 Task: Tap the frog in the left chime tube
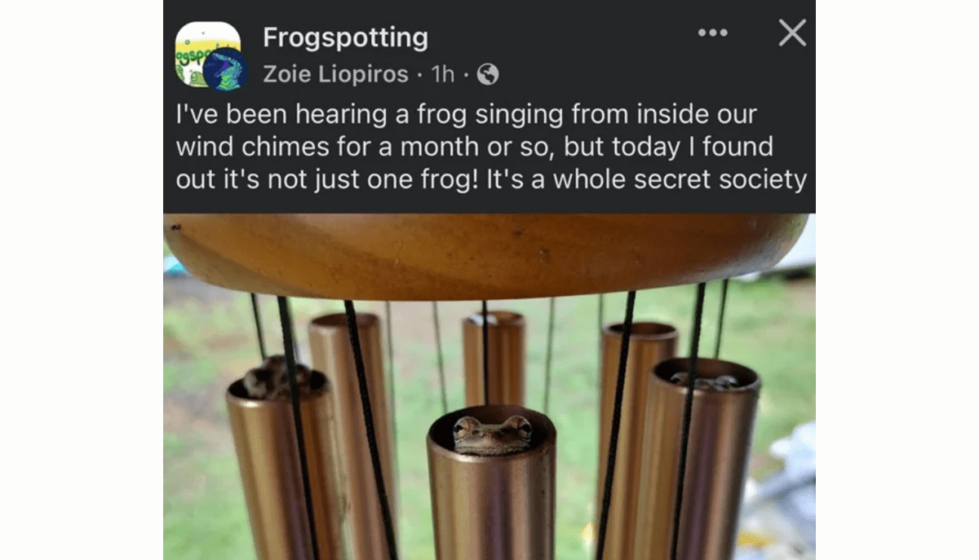click(x=277, y=378)
